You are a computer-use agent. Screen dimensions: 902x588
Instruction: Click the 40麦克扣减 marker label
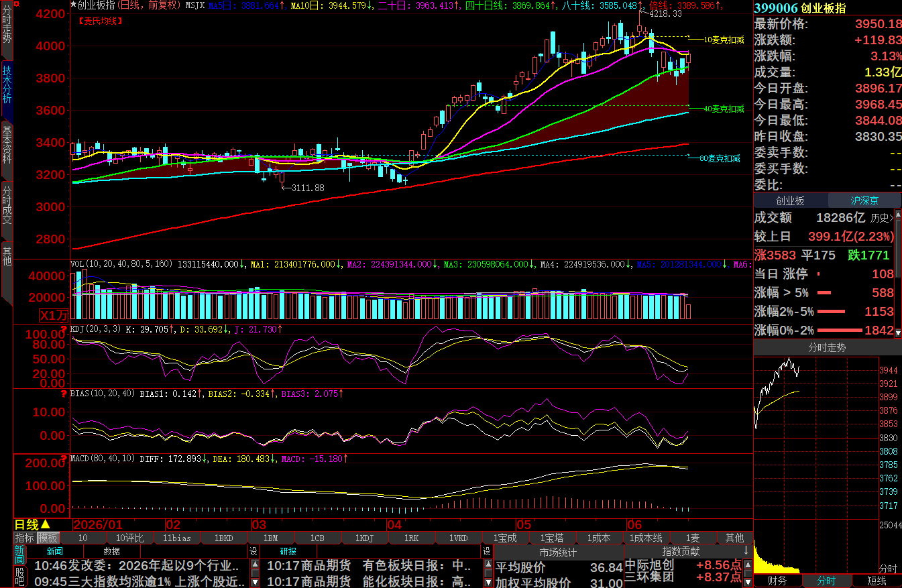pos(724,108)
